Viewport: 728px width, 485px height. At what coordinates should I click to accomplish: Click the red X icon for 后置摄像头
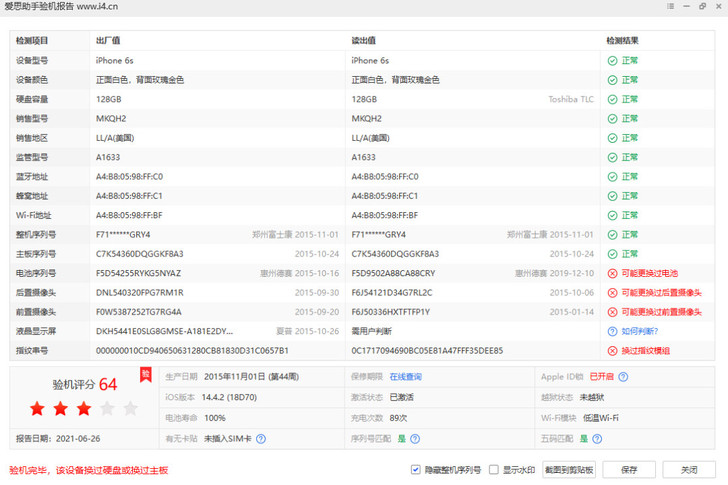click(x=612, y=293)
